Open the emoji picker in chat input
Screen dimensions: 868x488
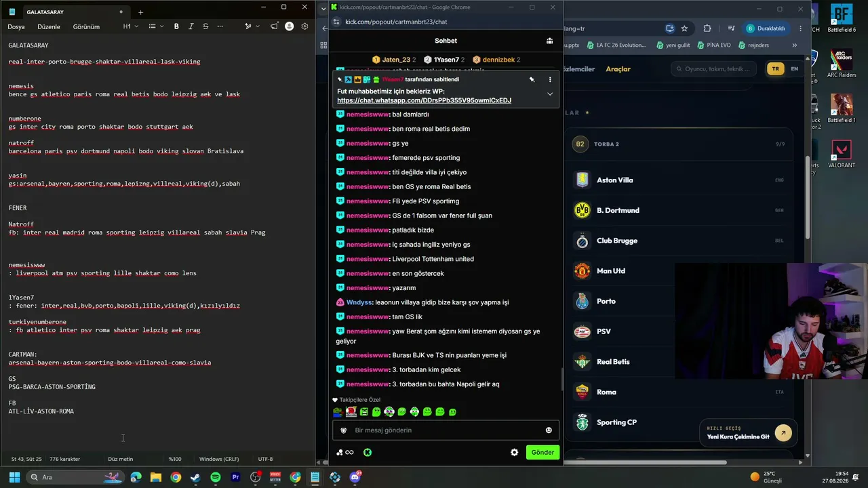click(549, 430)
